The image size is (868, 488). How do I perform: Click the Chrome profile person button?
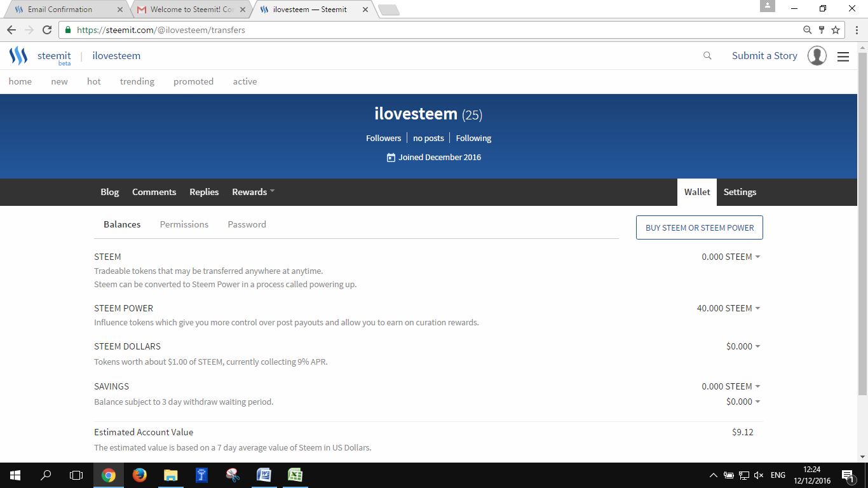[768, 6]
